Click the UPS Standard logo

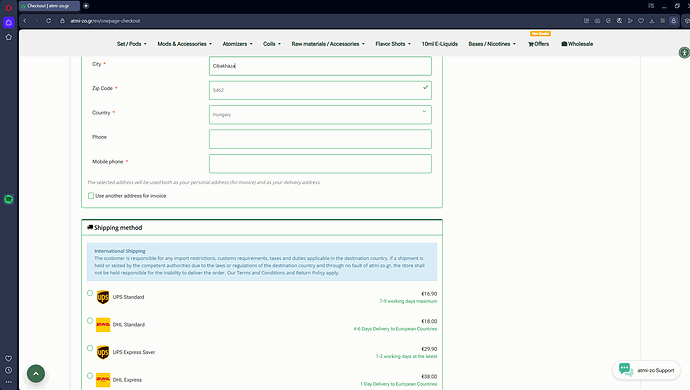[103, 297]
